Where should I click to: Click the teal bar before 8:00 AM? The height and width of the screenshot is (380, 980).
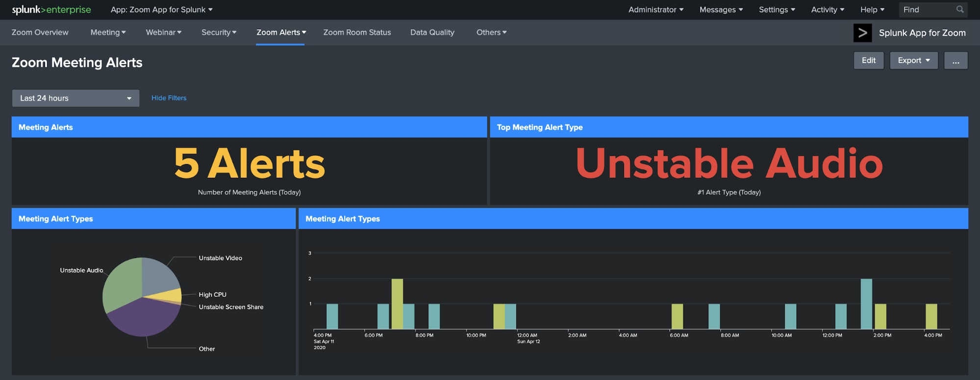click(x=714, y=316)
